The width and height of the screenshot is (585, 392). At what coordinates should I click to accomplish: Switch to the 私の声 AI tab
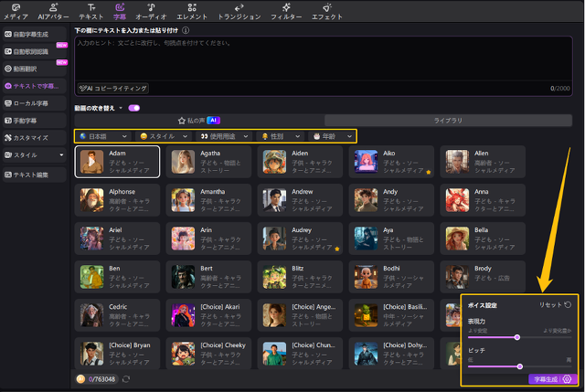[199, 121]
